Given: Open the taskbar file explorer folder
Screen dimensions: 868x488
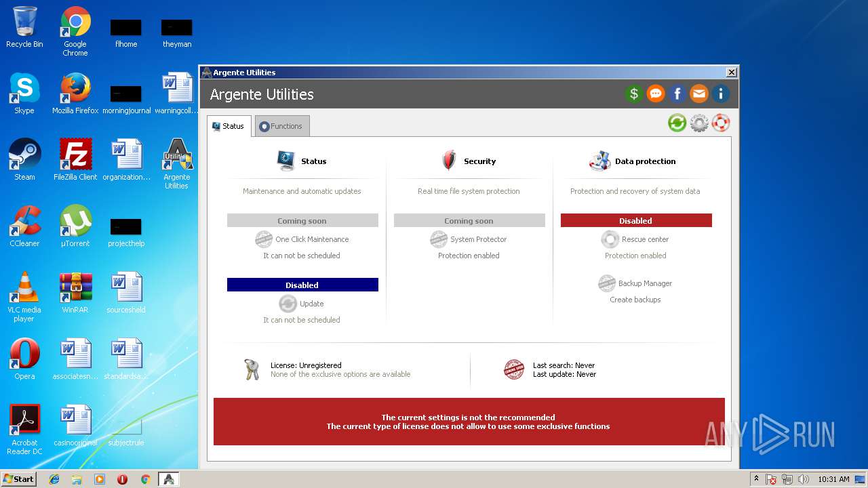Looking at the screenshot, I should (x=77, y=479).
